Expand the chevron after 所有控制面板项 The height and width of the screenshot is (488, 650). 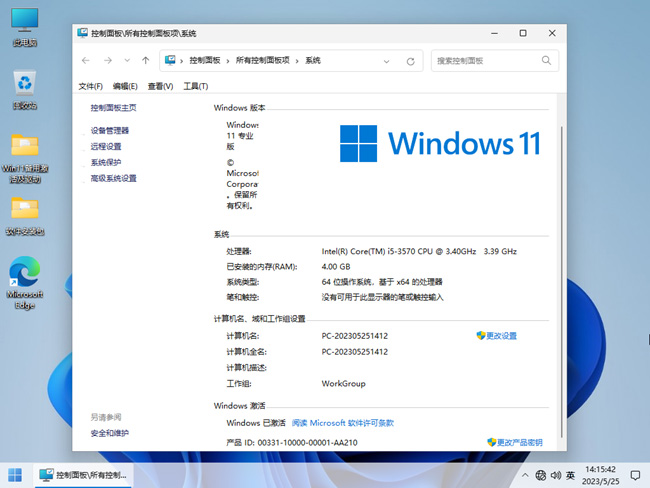(x=297, y=61)
